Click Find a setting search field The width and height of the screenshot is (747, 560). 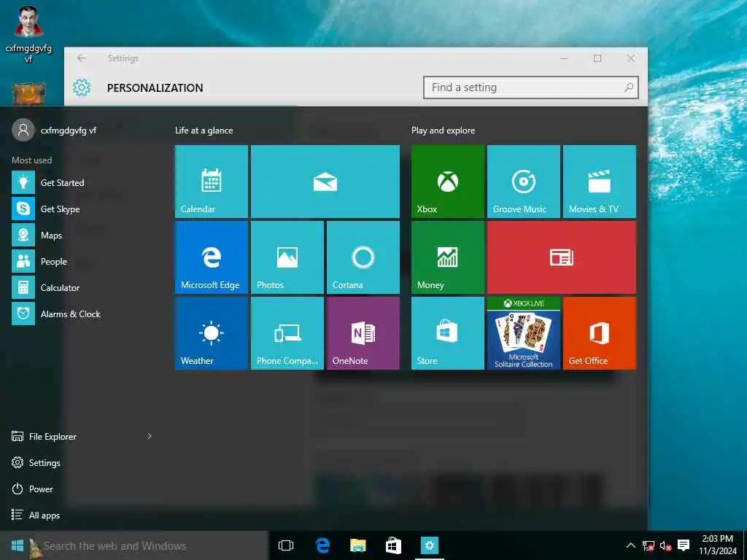point(531,87)
